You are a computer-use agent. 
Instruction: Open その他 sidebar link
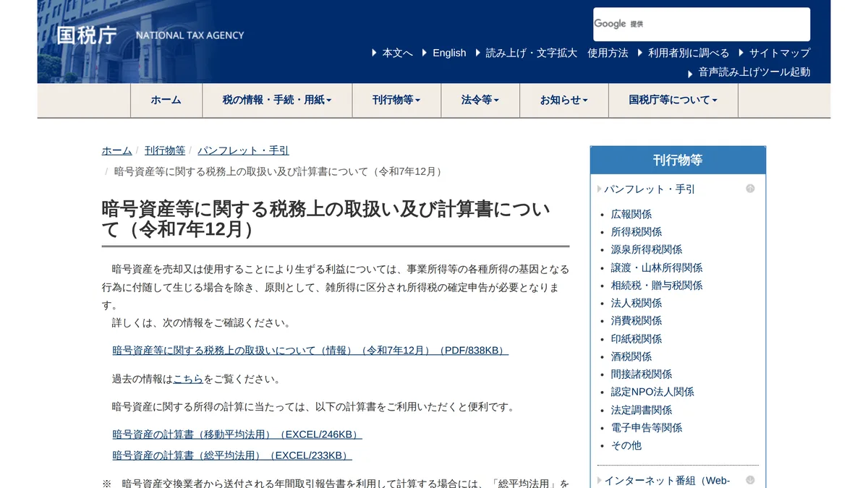pyautogui.click(x=626, y=445)
